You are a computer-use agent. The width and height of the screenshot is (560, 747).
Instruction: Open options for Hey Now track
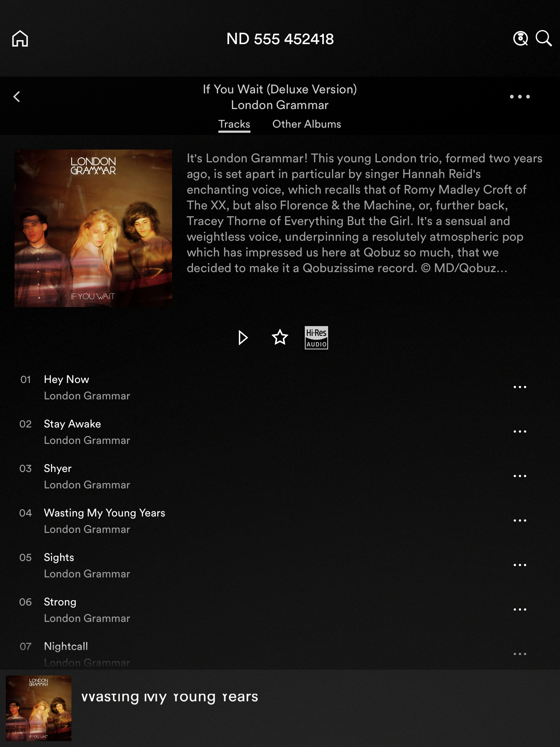click(x=520, y=387)
